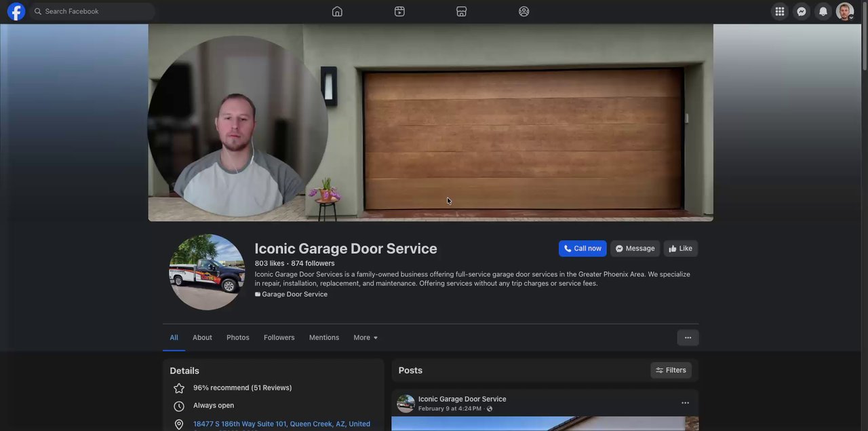868x431 pixels.
Task: Open the page options ellipsis button
Action: [x=688, y=337]
